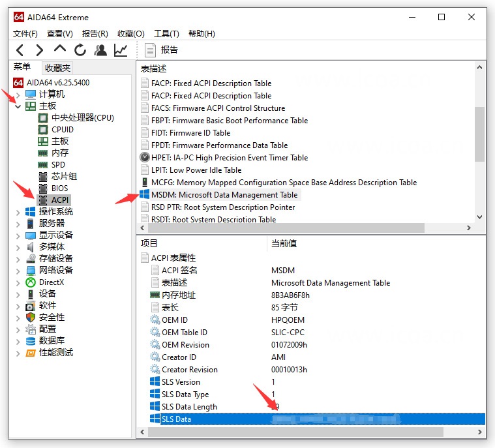
Task: Click the lower pane horizontal scrollbar
Action: (296, 432)
